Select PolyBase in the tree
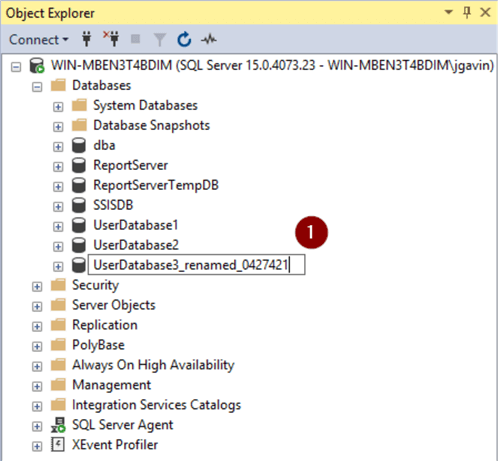 click(x=98, y=345)
